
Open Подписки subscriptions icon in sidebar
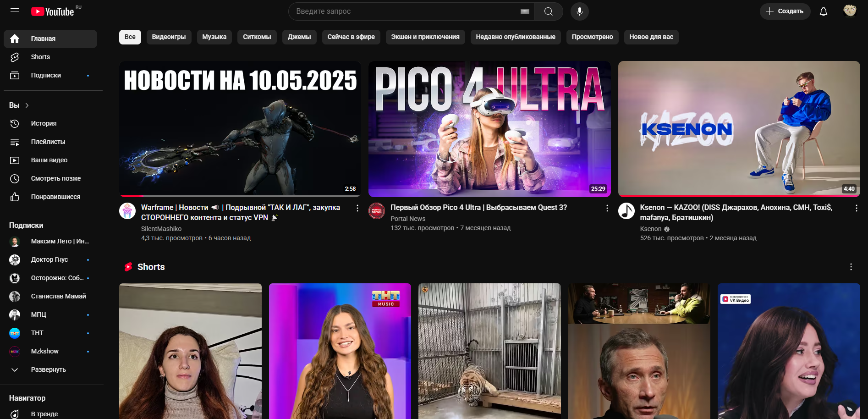coord(15,75)
